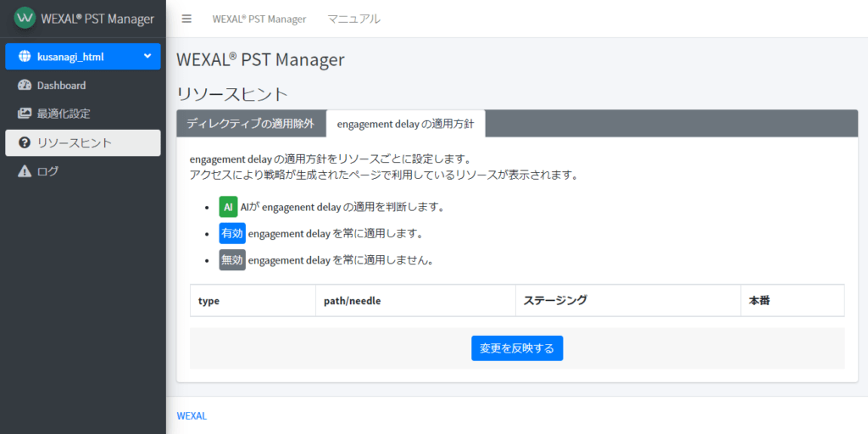This screenshot has width=868, height=434.
Task: Expand the kusanagi_html dropdown chevron
Action: point(147,56)
